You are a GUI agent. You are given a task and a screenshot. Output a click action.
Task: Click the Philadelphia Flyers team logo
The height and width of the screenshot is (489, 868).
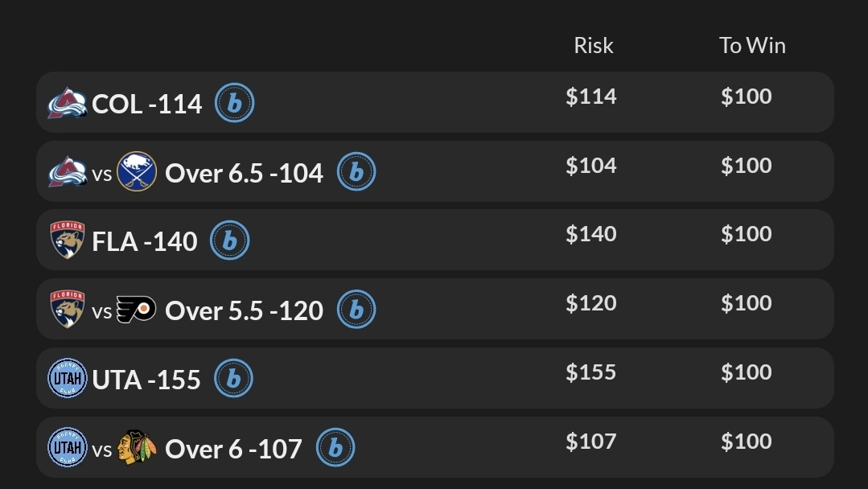(x=136, y=310)
